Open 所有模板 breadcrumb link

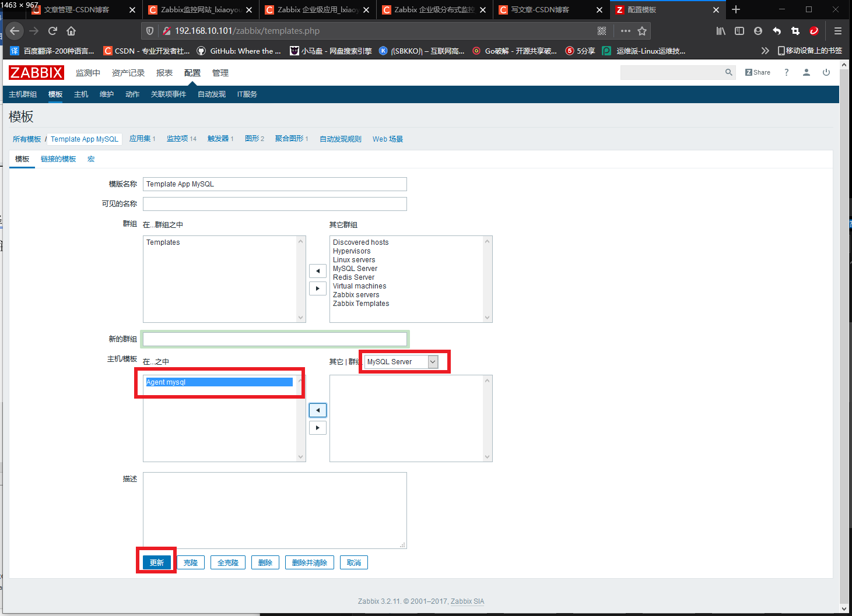pos(27,139)
